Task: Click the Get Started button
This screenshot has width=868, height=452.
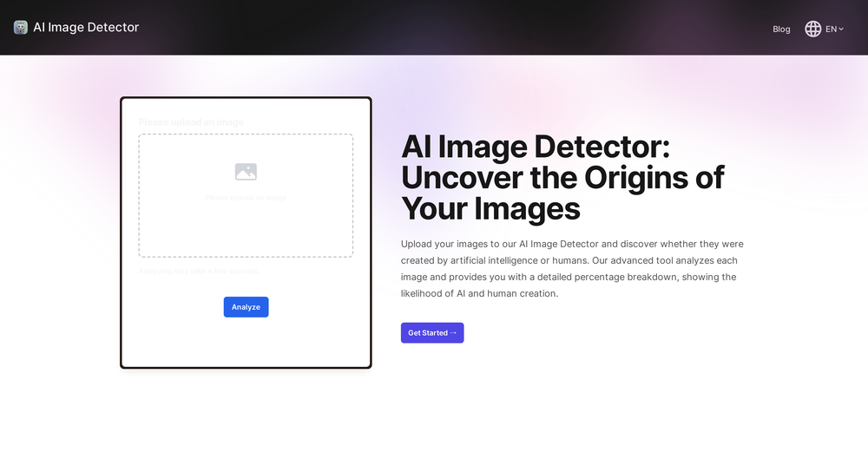Action: [x=431, y=333]
